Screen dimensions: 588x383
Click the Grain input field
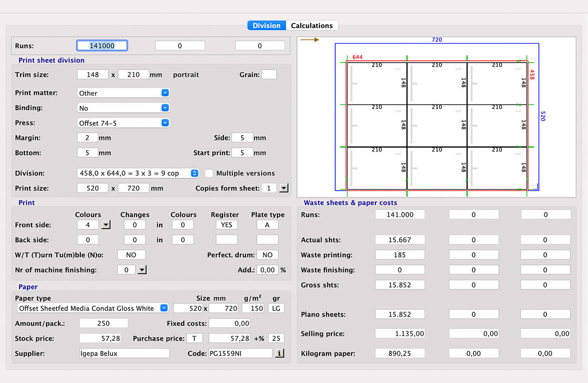(x=269, y=74)
